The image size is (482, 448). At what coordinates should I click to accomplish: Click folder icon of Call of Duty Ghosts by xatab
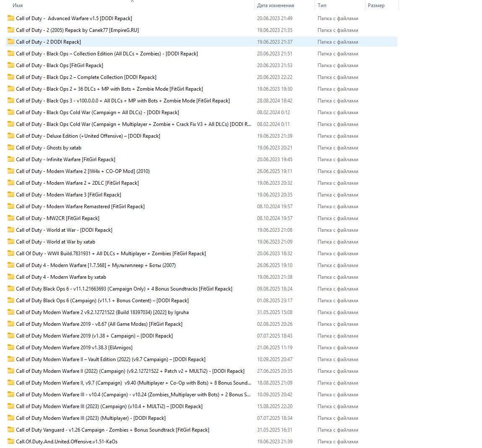click(10, 148)
